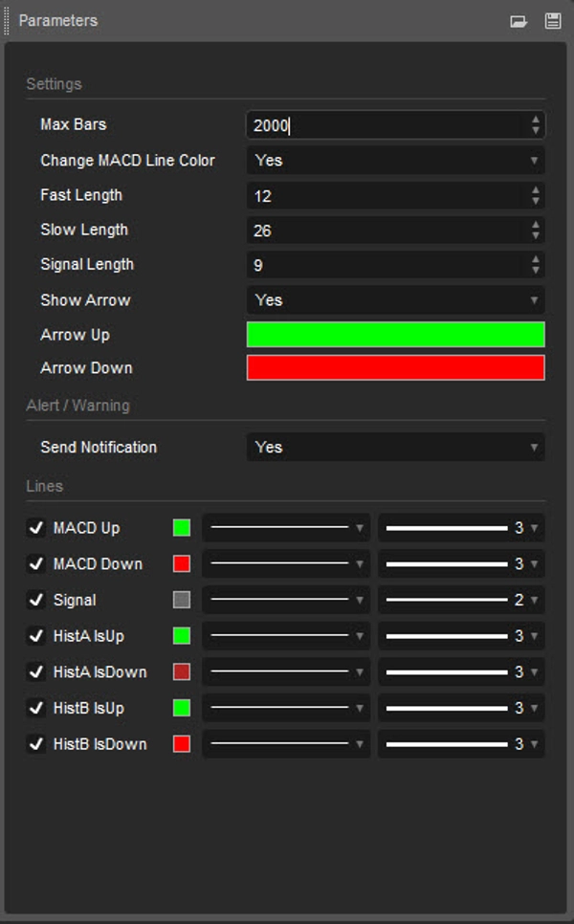Disable the HistB IsDown line checkbox

point(36,744)
